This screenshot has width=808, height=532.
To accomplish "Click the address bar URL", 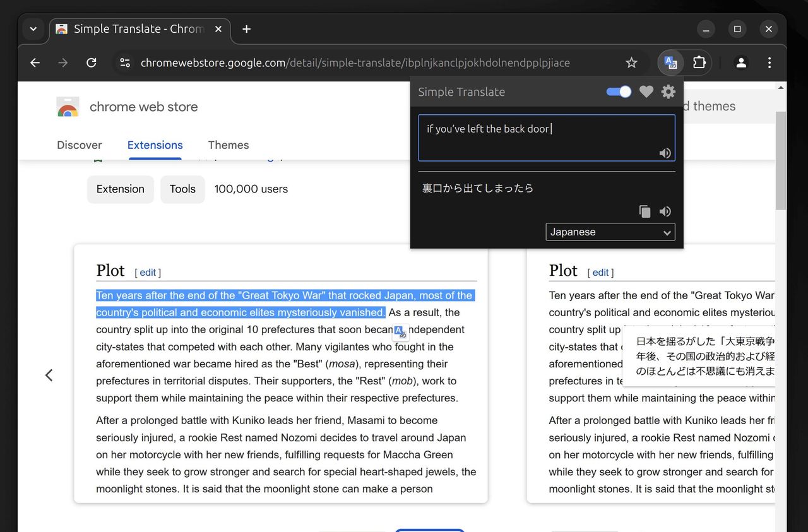I will [355, 62].
